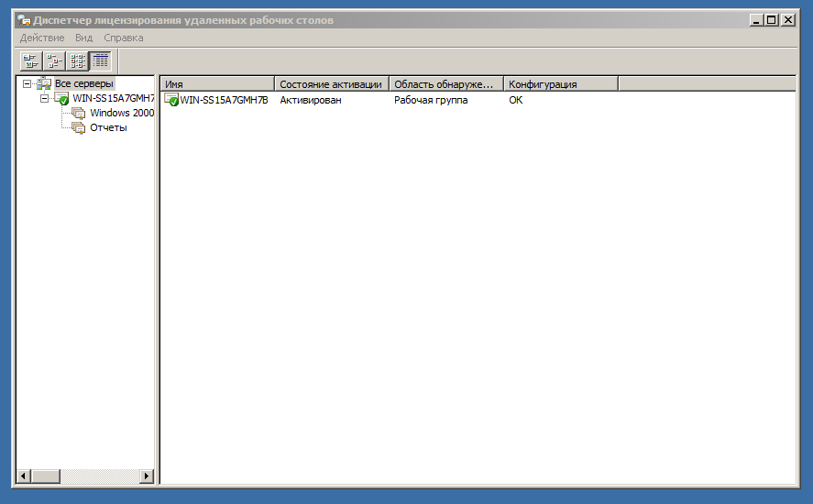This screenshot has width=813, height=504.
Task: Click WIN-SS15A7GMH7B server icon in the tree
Action: pyautogui.click(x=61, y=99)
